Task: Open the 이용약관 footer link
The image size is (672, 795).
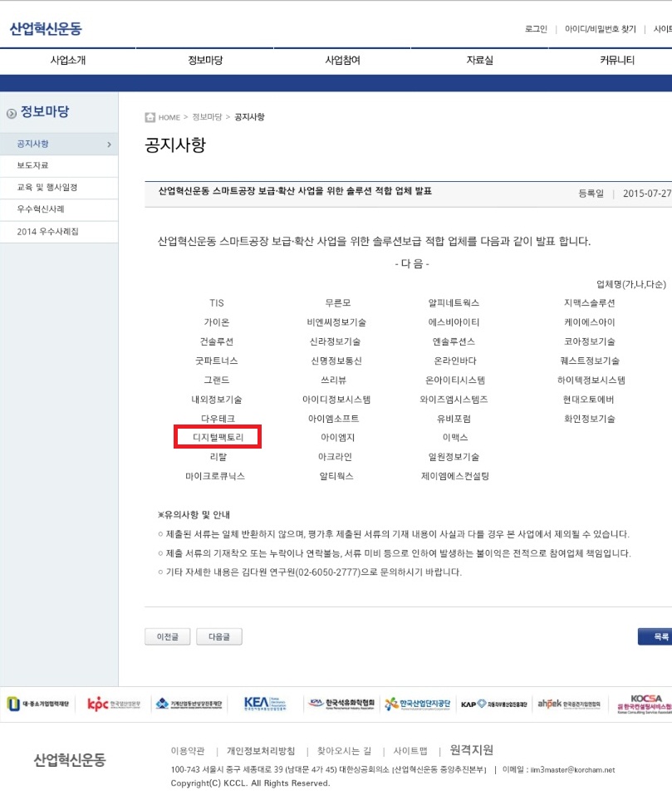Action: [x=188, y=751]
